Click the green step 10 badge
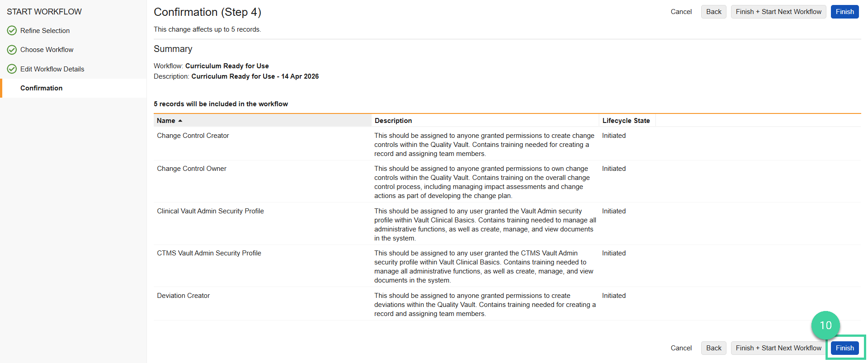868x363 pixels. (x=825, y=325)
